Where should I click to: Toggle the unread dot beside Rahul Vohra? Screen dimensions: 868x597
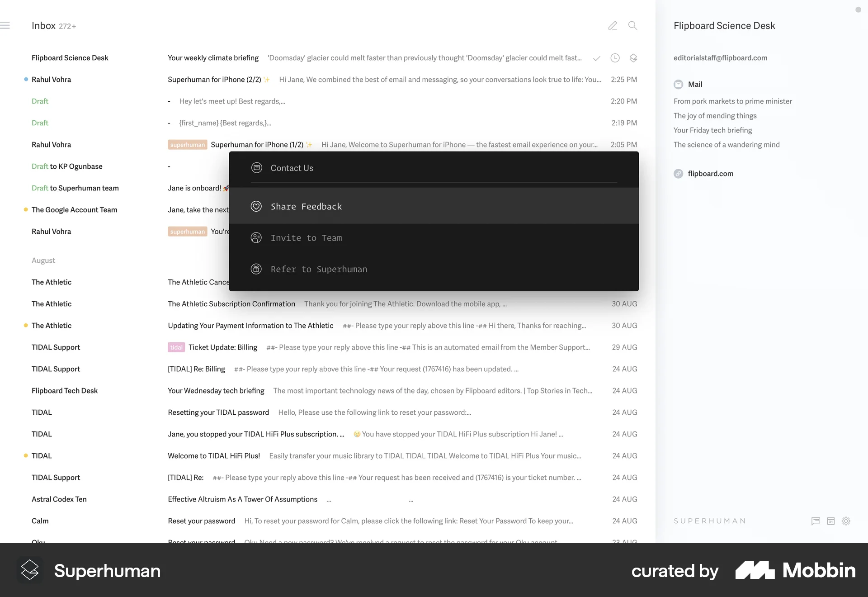pyautogui.click(x=25, y=79)
